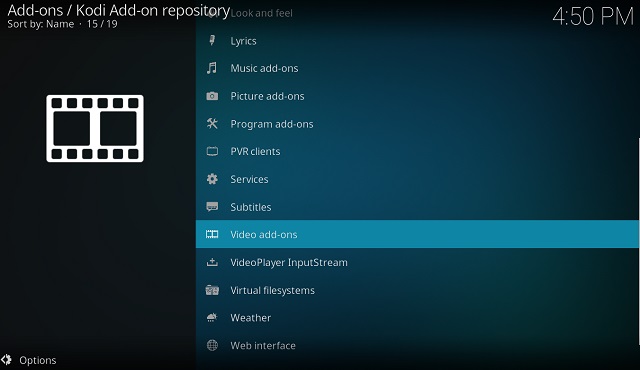Click the large film strip thumbnail
640x370 pixels.
pos(95,129)
